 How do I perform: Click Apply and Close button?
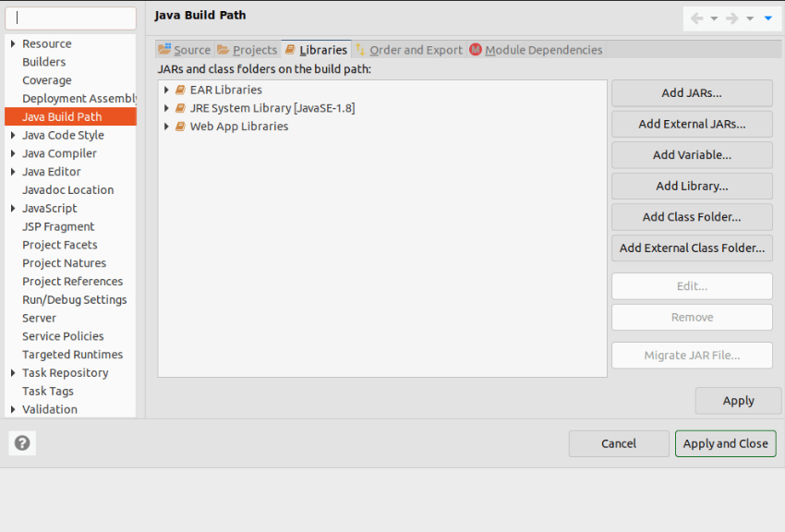(x=725, y=444)
